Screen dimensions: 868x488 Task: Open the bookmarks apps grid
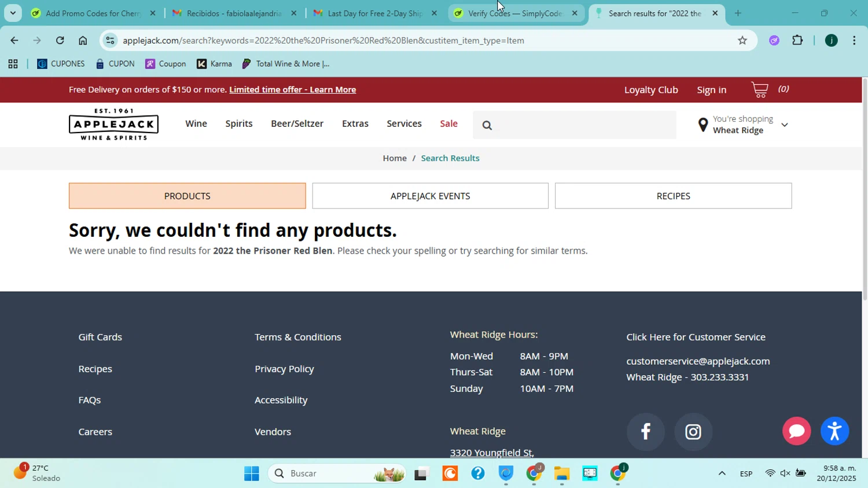tap(13, 64)
